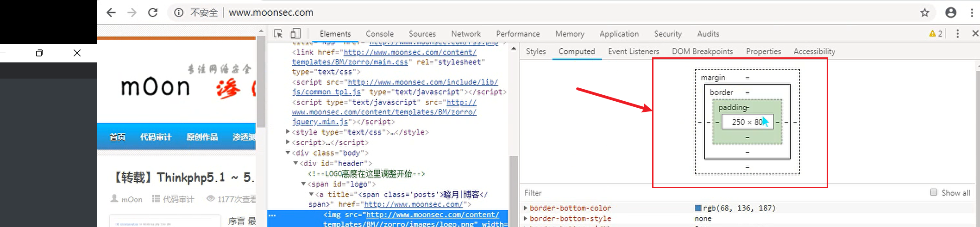Viewport: 980px width, 227px height.
Task: Open the 首页 navigation item
Action: pyautogui.click(x=117, y=137)
